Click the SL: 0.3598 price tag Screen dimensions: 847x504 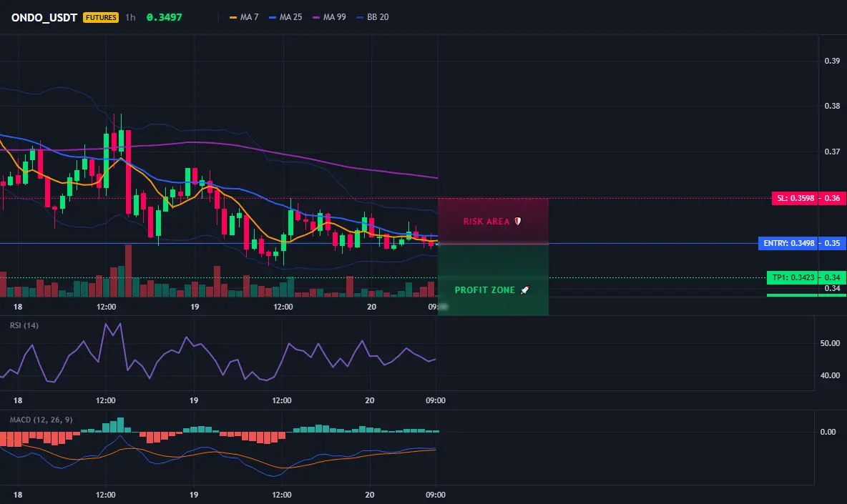[x=795, y=198]
